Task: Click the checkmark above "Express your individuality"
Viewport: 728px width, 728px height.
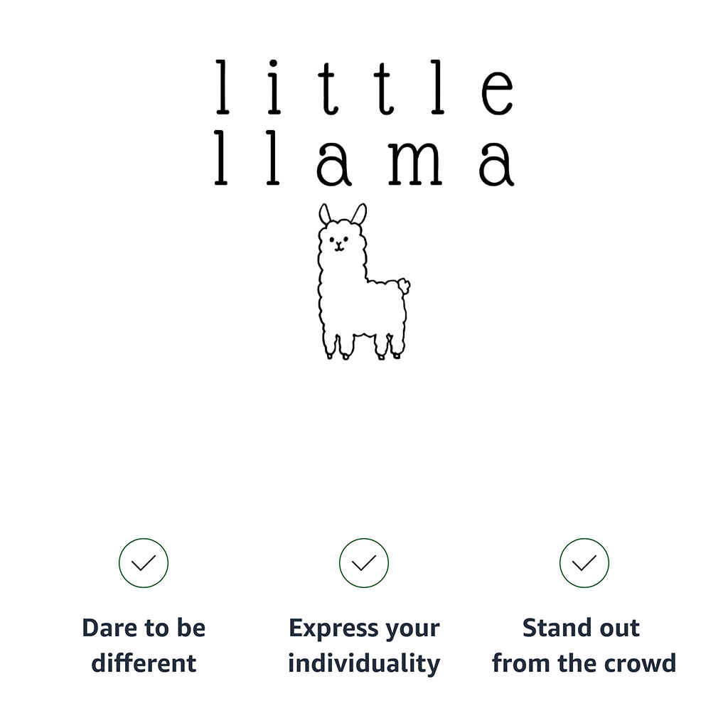Action: (364, 563)
